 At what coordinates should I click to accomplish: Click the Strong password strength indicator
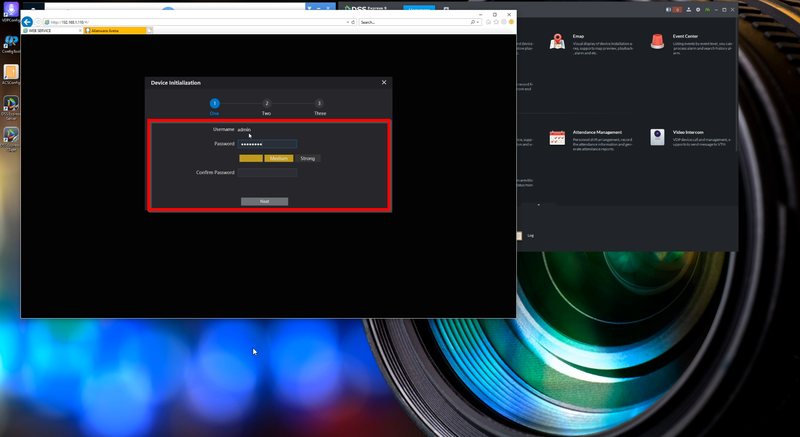tap(308, 159)
